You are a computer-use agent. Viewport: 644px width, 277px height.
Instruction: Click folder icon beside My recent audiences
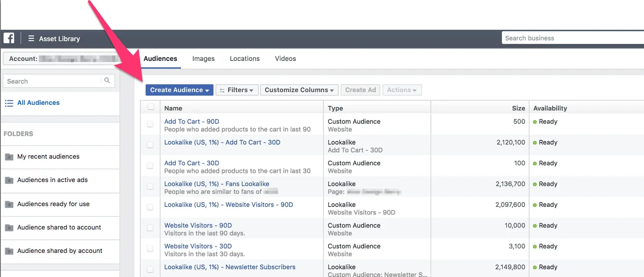pos(9,157)
